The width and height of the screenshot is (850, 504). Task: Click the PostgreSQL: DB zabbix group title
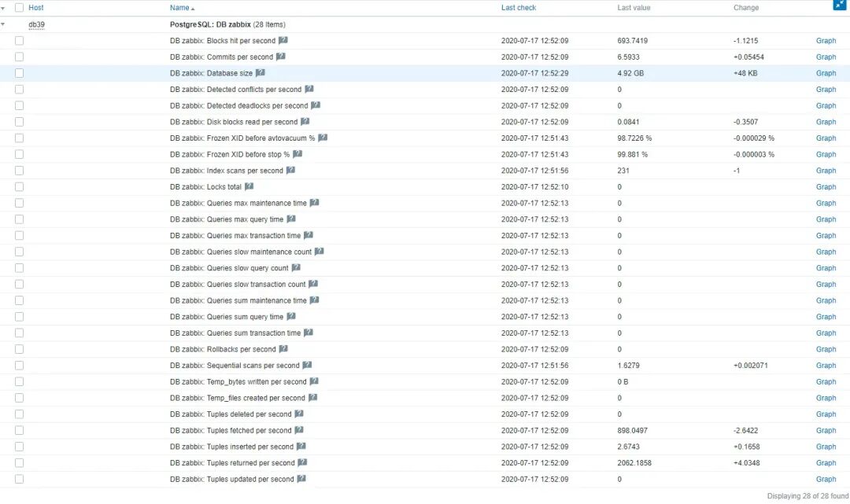click(210, 24)
